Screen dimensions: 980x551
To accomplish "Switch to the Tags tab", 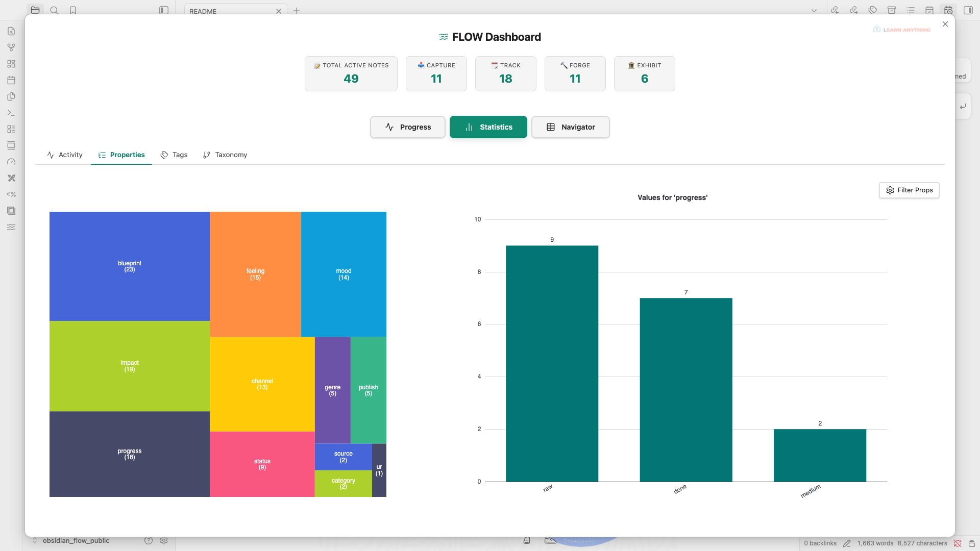I will click(x=174, y=155).
